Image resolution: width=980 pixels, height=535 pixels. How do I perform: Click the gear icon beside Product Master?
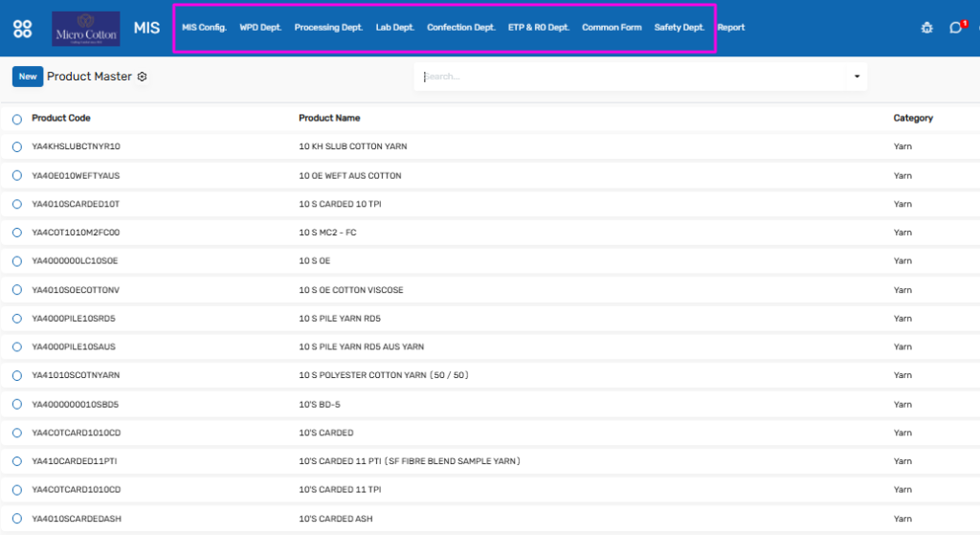(x=143, y=77)
